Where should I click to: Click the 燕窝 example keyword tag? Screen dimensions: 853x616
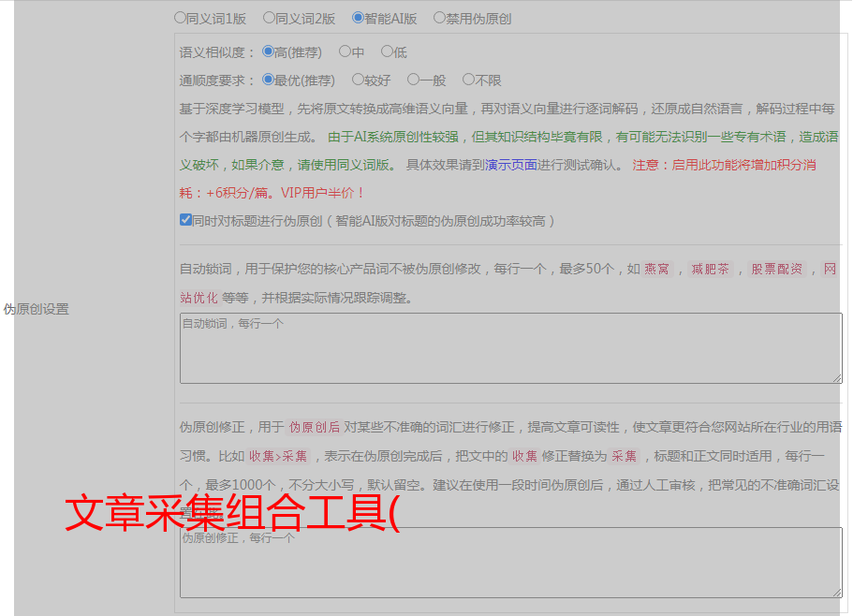tap(657, 270)
